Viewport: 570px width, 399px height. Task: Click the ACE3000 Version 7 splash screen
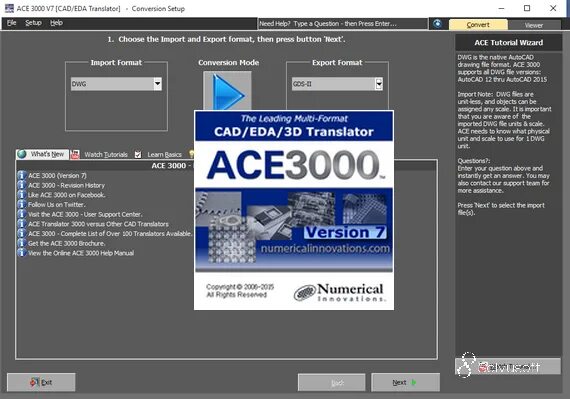294,210
